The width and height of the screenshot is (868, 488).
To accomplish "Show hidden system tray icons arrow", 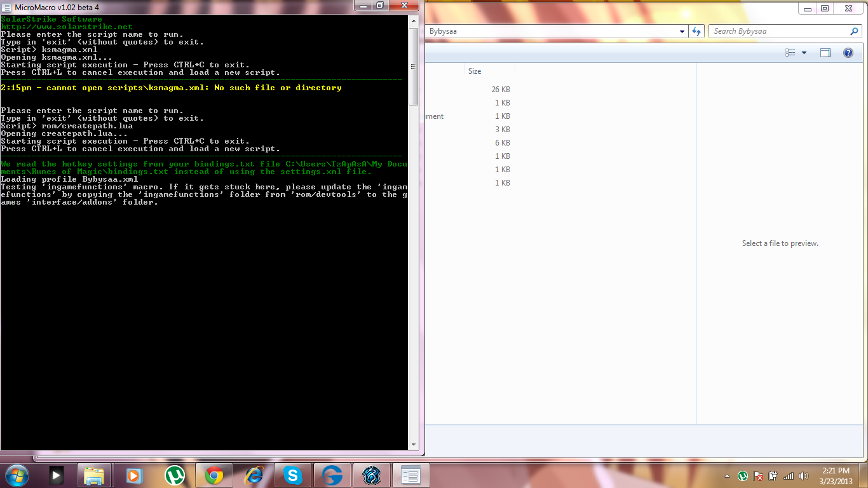I will click(727, 476).
